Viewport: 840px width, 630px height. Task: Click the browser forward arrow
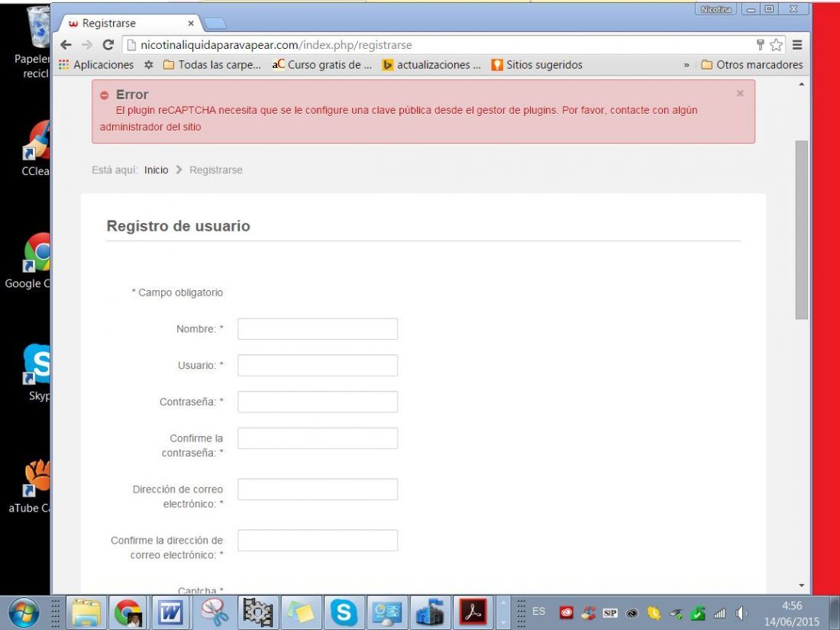point(87,45)
